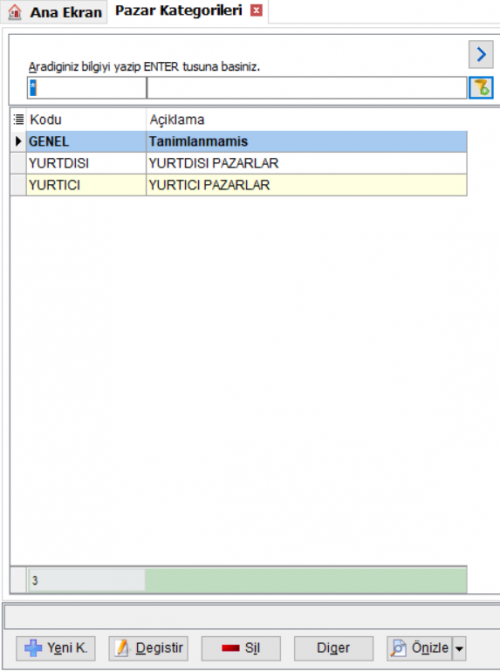
Task: Select the Pazar Kategorileri tab
Action: point(179,11)
